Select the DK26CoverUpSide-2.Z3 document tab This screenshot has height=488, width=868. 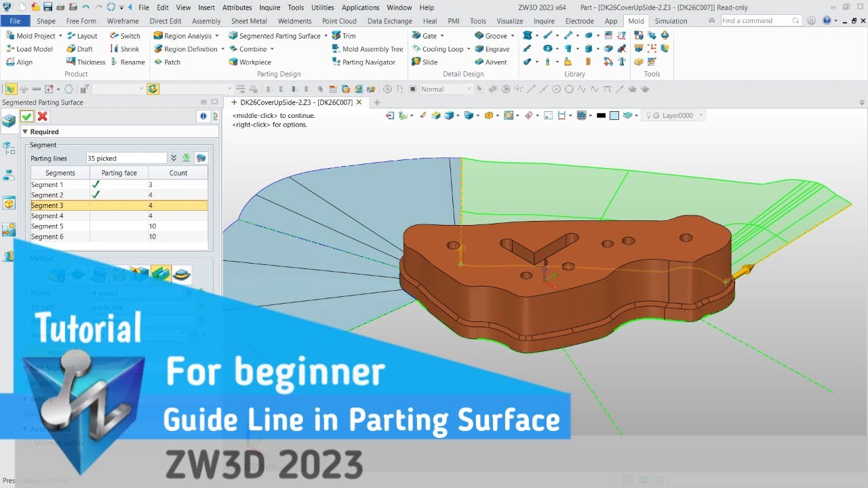296,102
